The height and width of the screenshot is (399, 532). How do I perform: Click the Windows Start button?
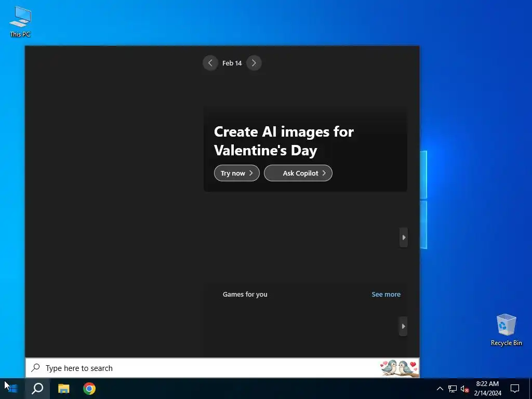12,389
